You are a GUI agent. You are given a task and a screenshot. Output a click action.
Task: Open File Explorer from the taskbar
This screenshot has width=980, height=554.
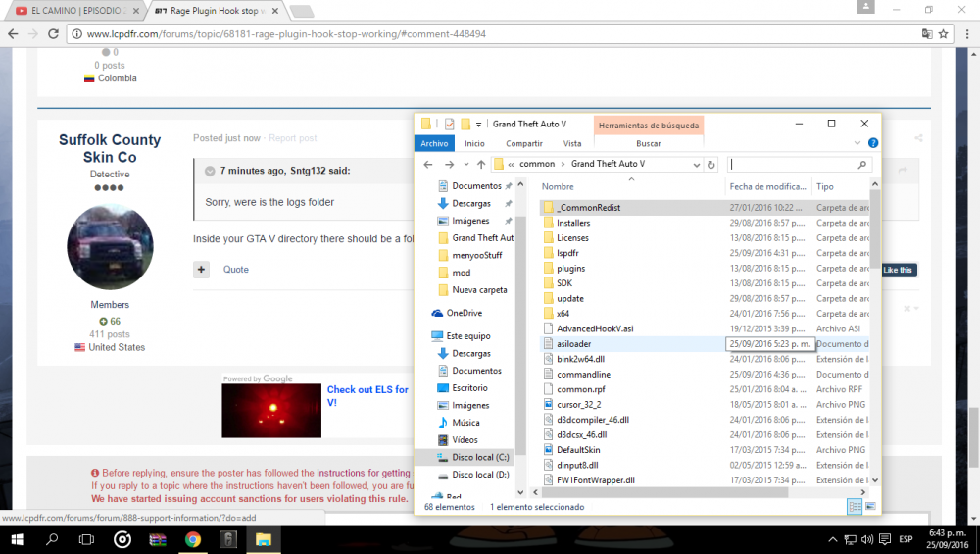click(x=263, y=539)
